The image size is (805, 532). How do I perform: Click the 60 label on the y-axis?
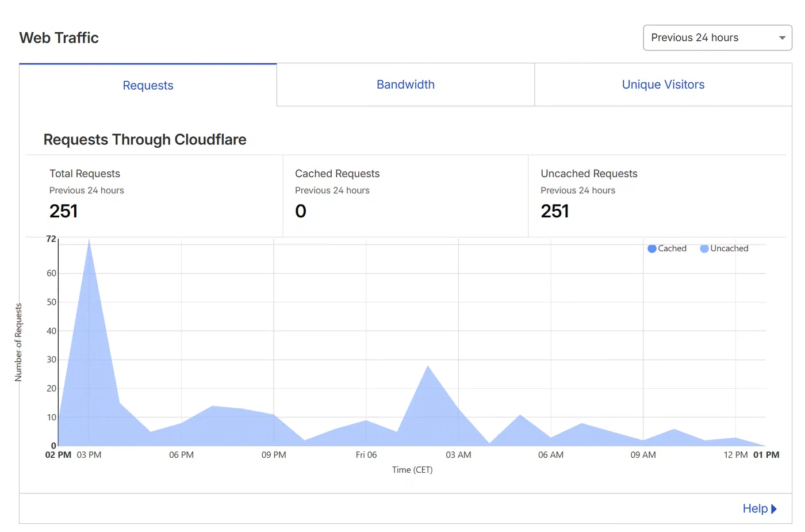tap(52, 273)
